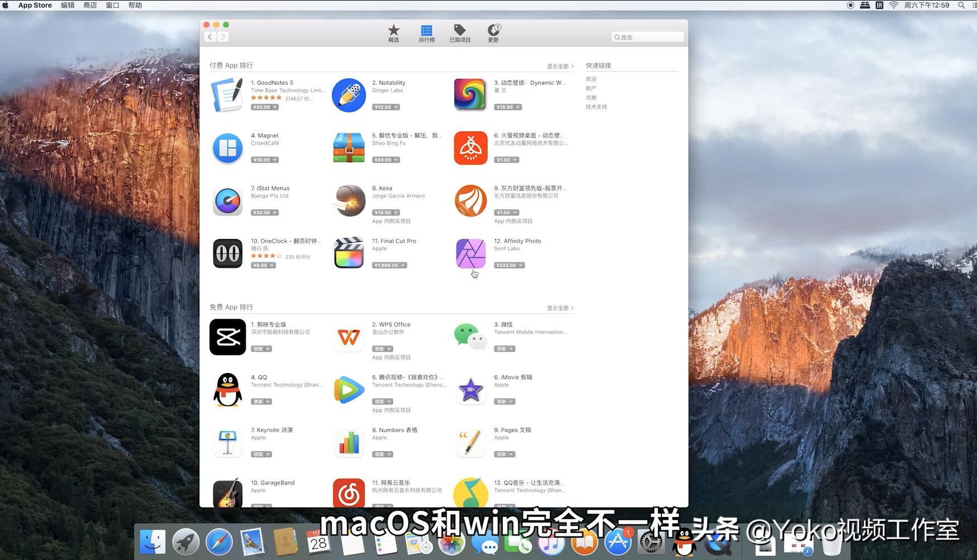The width and height of the screenshot is (977, 560).
Task: Open the Magnet app icon
Action: (x=227, y=148)
